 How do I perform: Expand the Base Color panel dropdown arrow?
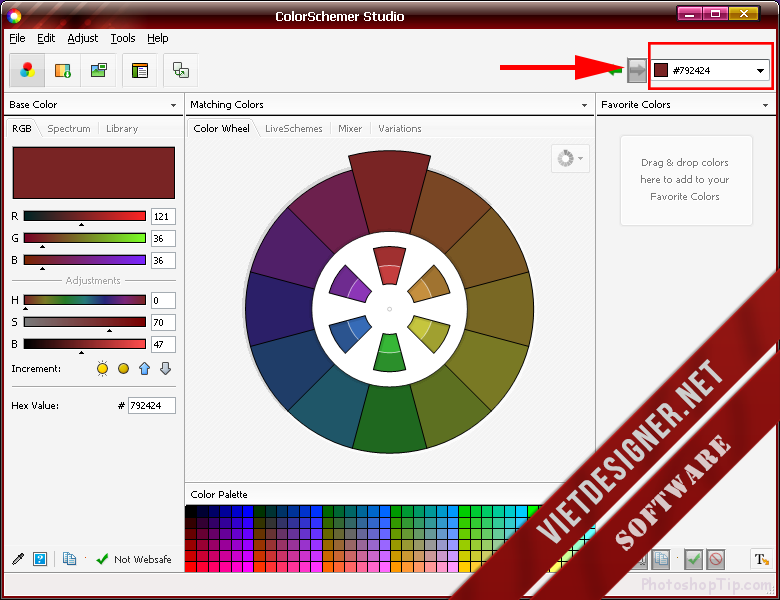173,105
